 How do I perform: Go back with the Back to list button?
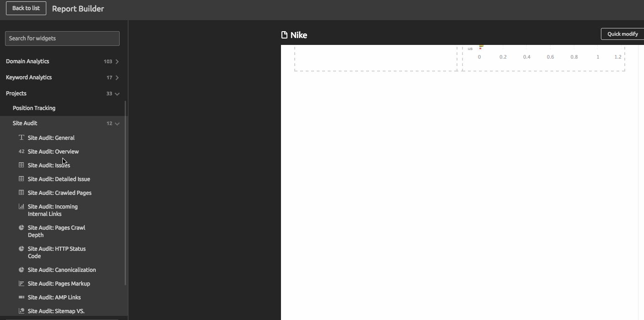(26, 8)
